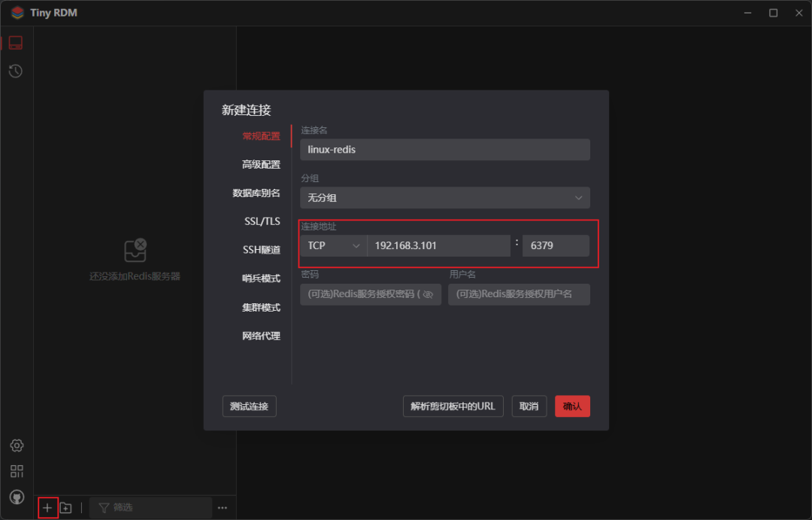Open settings with the gear icon
The height and width of the screenshot is (520, 812).
click(x=16, y=445)
